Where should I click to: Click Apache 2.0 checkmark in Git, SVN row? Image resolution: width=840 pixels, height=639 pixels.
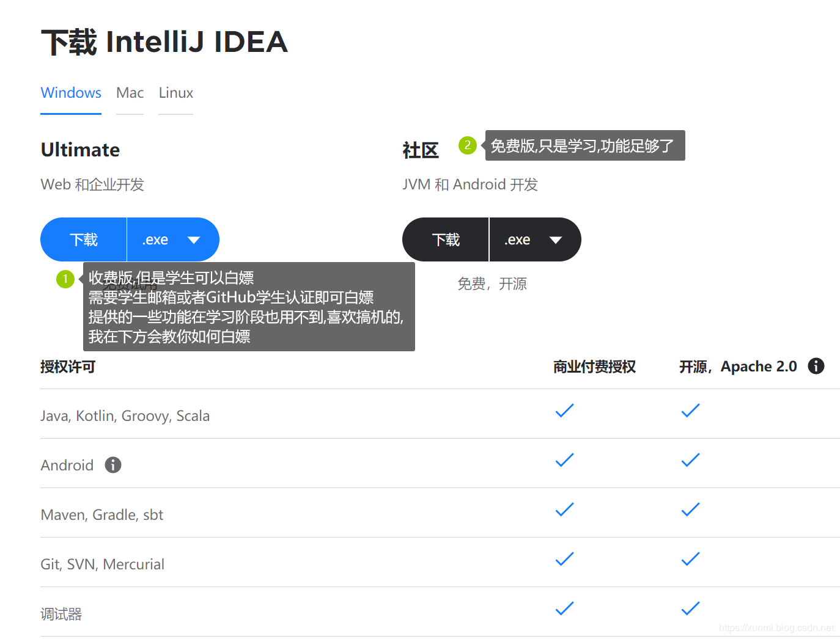coord(690,559)
